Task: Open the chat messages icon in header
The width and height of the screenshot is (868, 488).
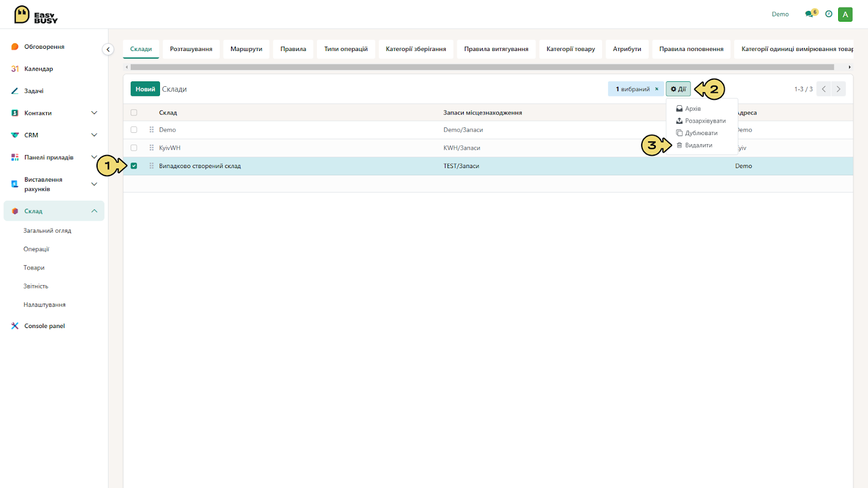Action: [x=809, y=14]
